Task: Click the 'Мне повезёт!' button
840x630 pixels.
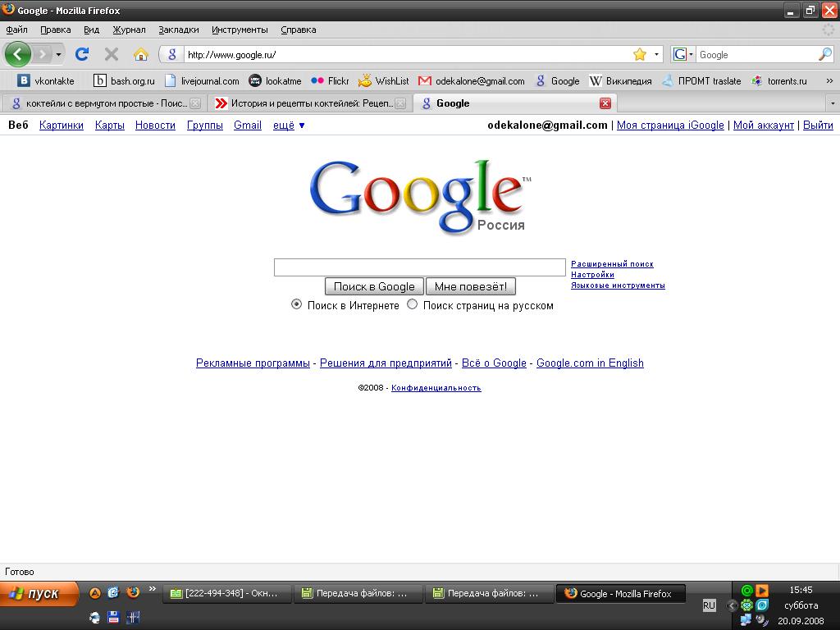Action: (470, 286)
